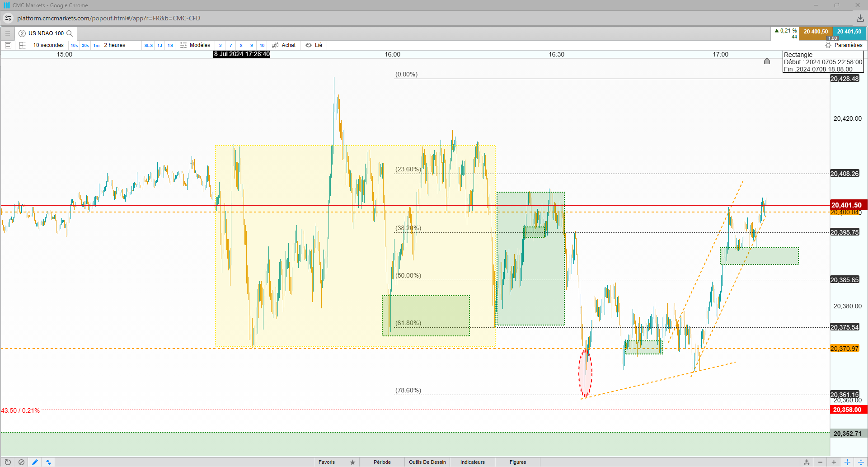
Task: Click the teal buy price 20 401,50
Action: [x=849, y=33]
